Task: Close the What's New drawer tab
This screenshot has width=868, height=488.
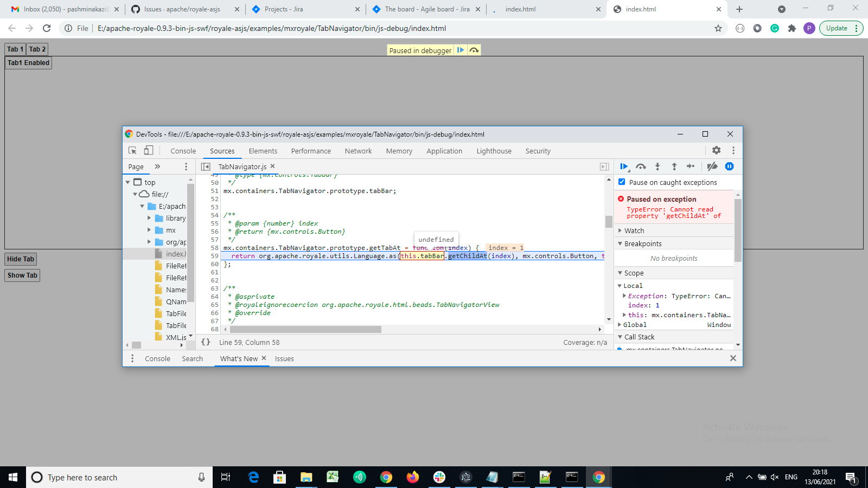Action: (x=264, y=358)
